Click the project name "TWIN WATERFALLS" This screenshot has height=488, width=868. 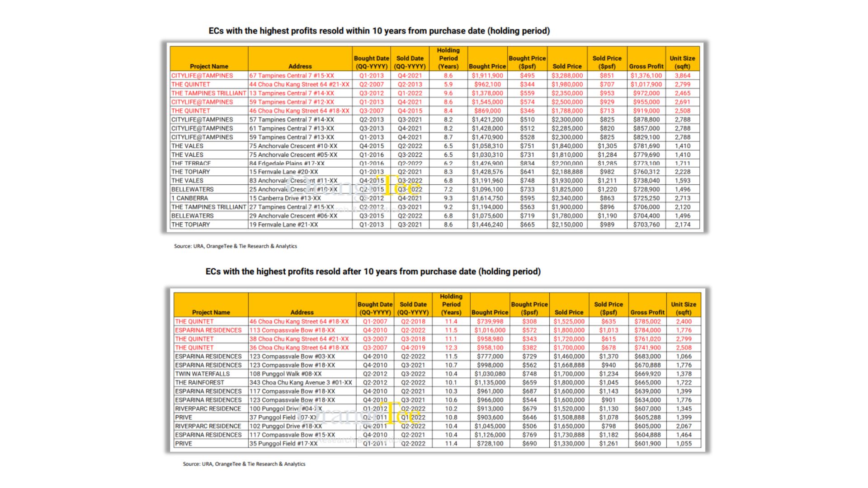pyautogui.click(x=202, y=374)
